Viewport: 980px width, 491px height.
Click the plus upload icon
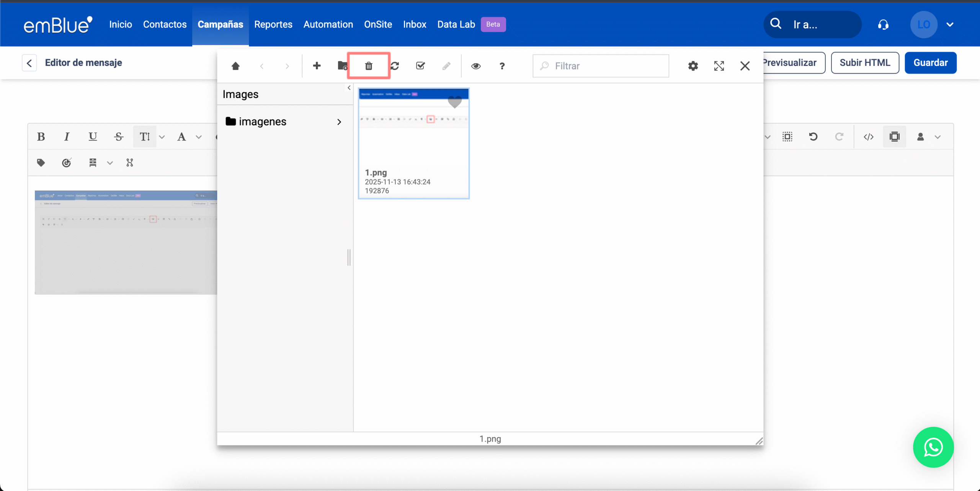point(317,66)
